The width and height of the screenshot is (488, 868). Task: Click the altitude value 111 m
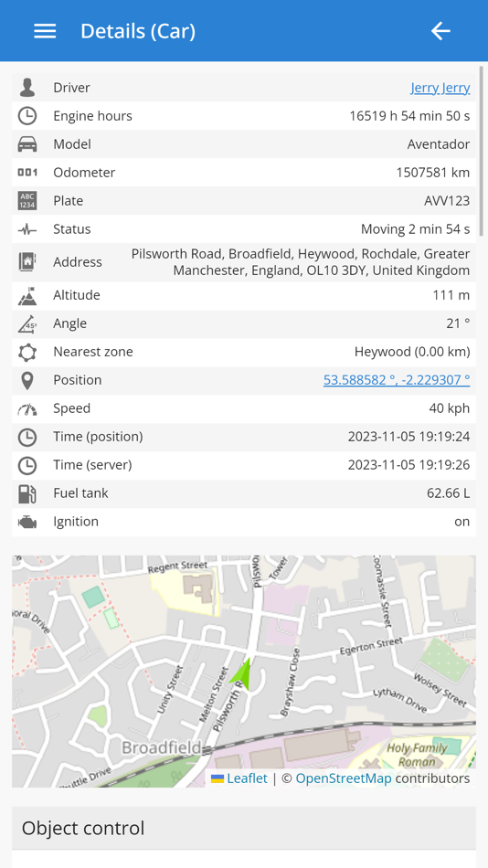(x=451, y=295)
